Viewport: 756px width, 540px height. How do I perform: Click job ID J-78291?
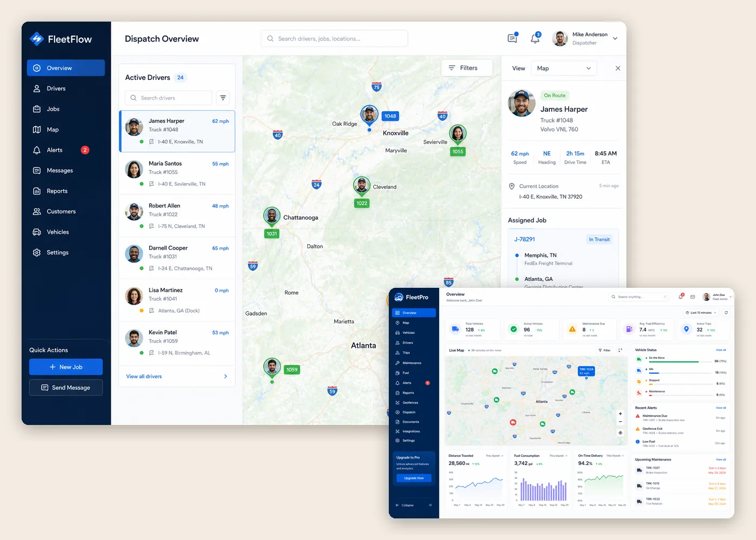[x=524, y=239]
